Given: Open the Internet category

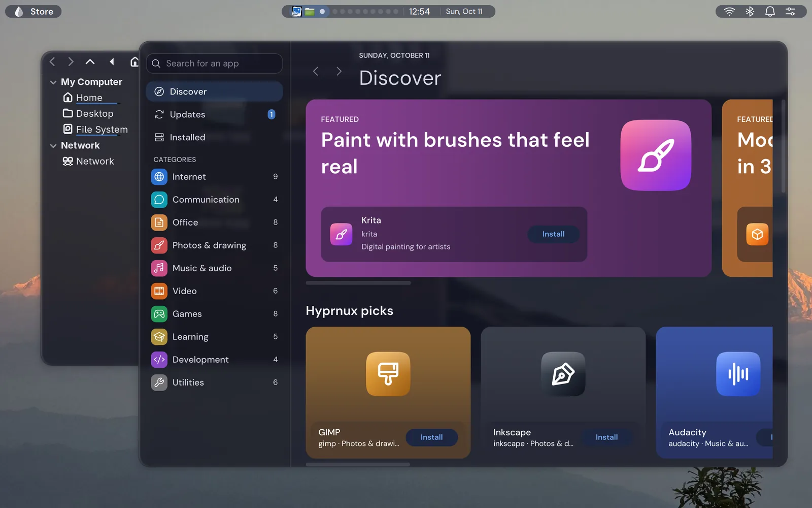Looking at the screenshot, I should (x=214, y=177).
